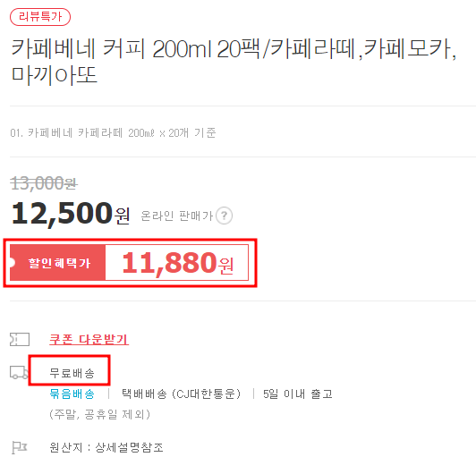Click the red 할인혜택가 label
Image resolution: width=476 pixels, height=474 pixels.
[57, 263]
